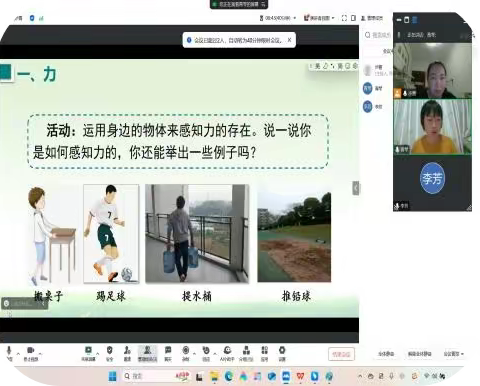Open the share screen options arrow

pyautogui.click(x=98, y=353)
